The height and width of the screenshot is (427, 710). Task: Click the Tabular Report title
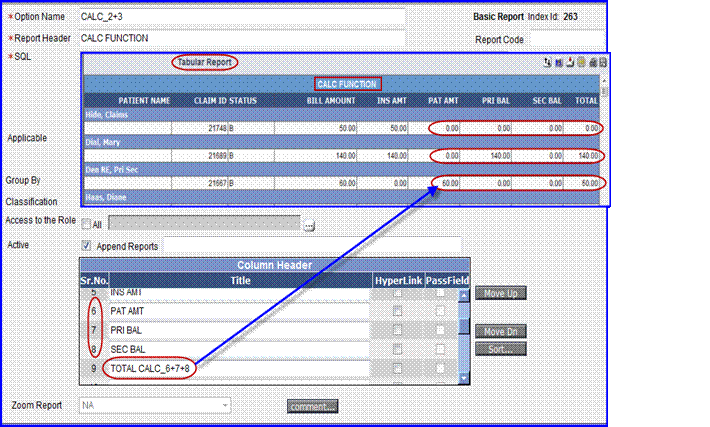205,62
